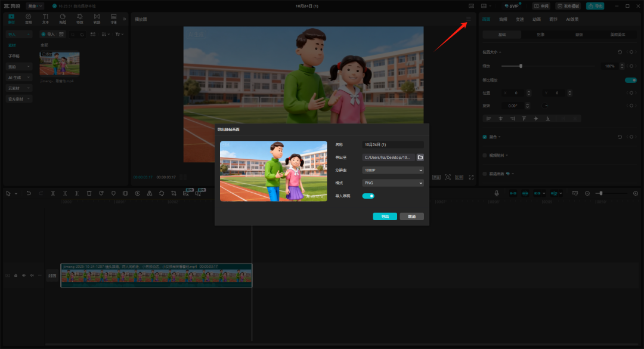Click the fullscreen icon in the player
The image size is (644, 349).
[471, 177]
